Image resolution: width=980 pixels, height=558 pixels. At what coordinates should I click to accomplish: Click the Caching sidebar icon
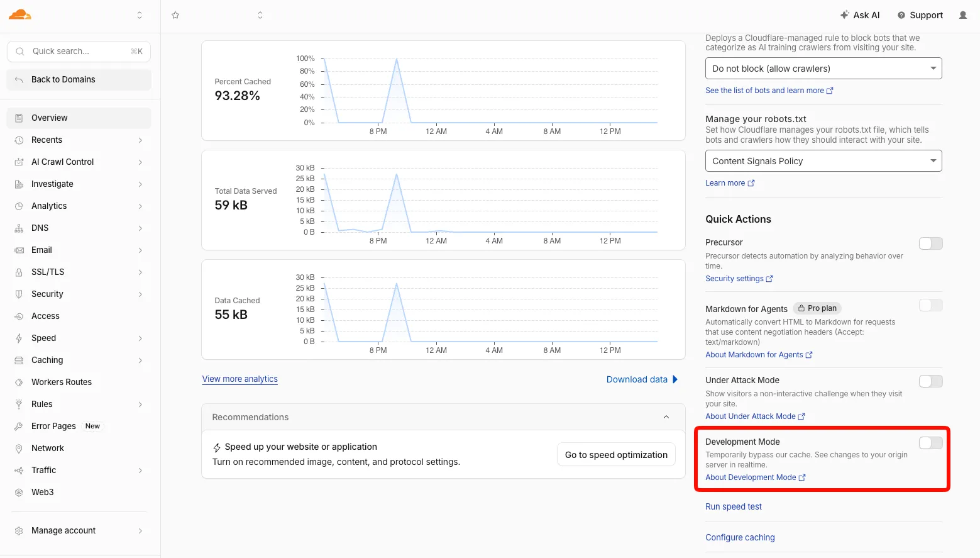pyautogui.click(x=19, y=360)
